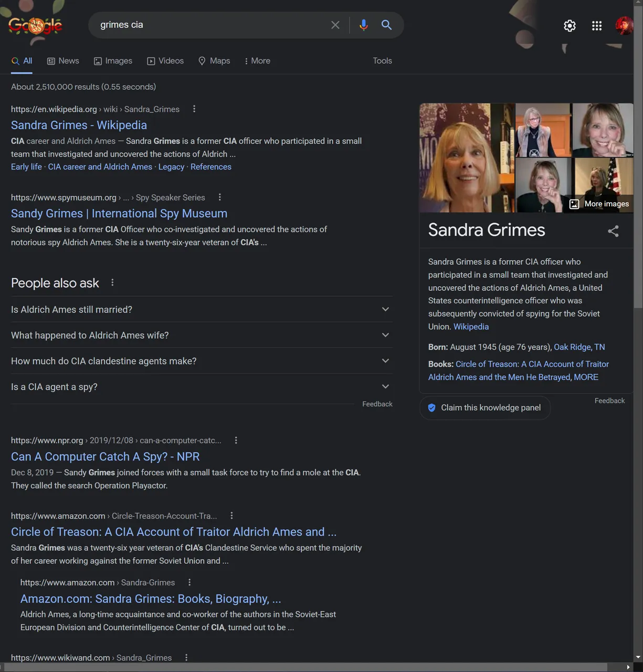643x672 pixels.
Task: Click the 'Sandra Grimes' panel title
Action: [487, 230]
